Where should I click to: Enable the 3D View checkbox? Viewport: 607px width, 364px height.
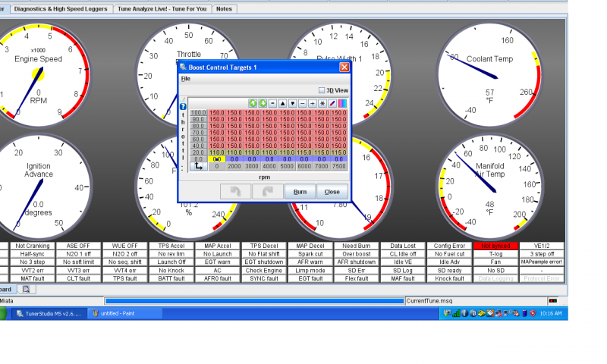pyautogui.click(x=322, y=89)
